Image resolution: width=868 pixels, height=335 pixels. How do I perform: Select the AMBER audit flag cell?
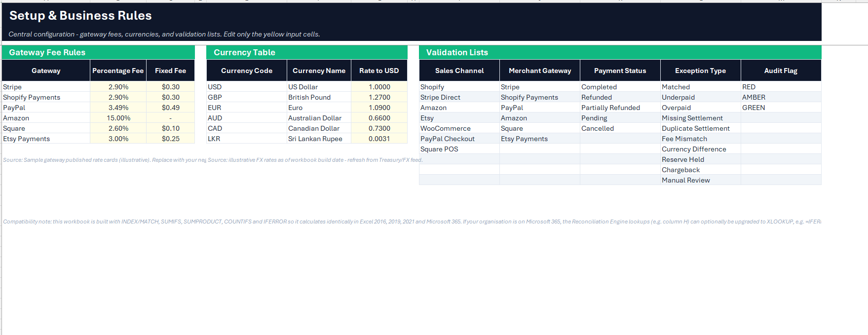point(781,97)
